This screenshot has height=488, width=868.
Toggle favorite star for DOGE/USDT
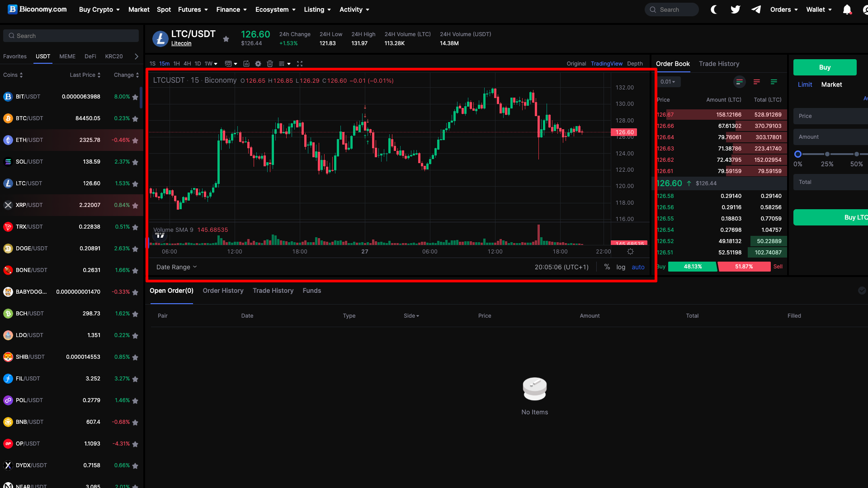point(135,249)
